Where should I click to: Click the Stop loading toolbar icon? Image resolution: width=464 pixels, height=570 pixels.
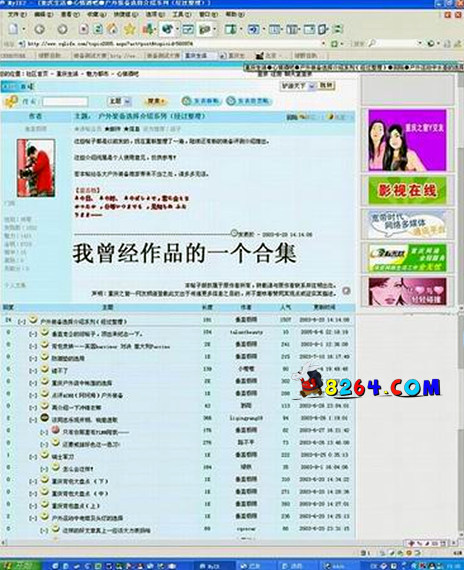84,29
